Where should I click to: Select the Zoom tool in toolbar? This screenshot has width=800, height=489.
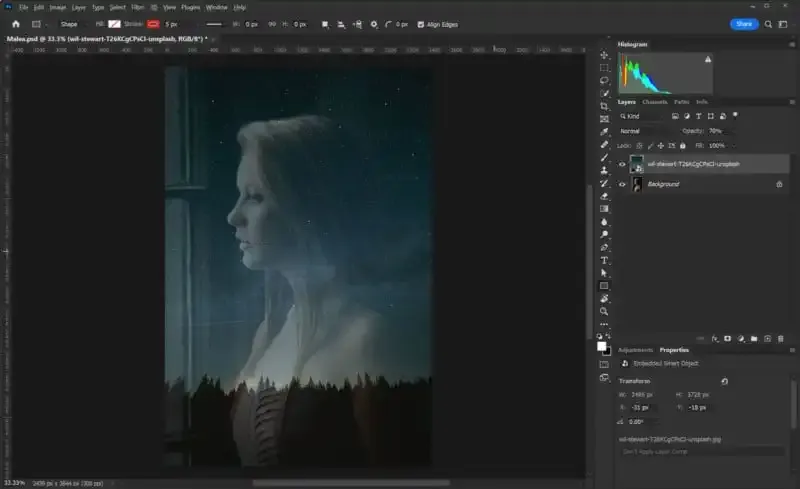tap(604, 311)
